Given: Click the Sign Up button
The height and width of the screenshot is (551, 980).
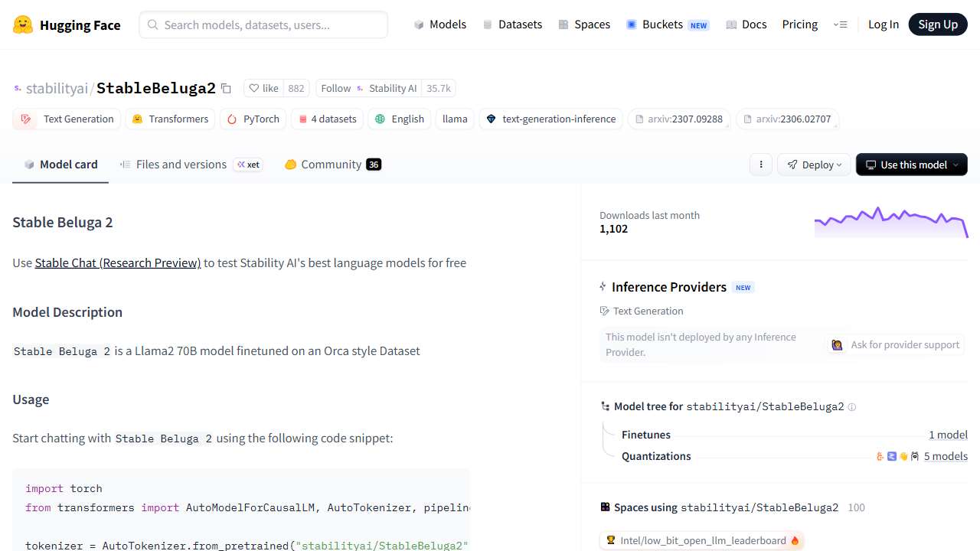Looking at the screenshot, I should (938, 24).
